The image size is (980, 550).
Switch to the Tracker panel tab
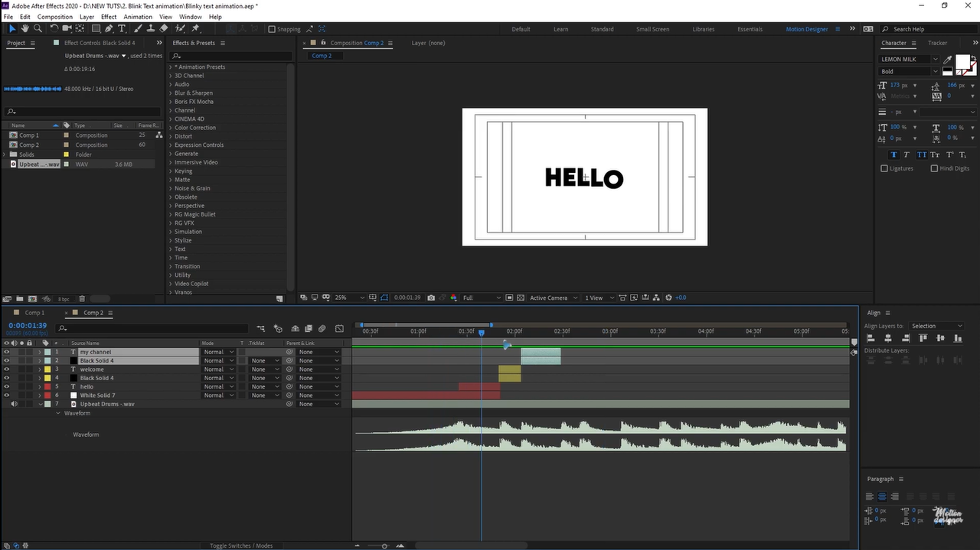(937, 43)
